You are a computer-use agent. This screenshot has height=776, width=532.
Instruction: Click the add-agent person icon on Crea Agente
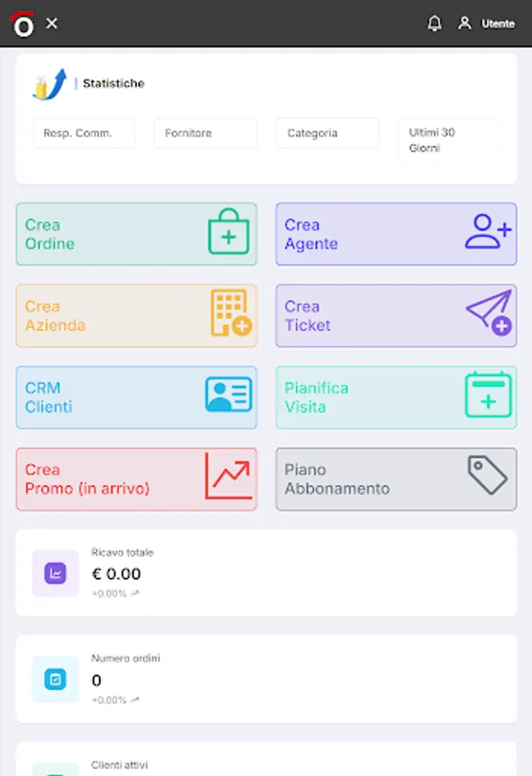(x=489, y=233)
